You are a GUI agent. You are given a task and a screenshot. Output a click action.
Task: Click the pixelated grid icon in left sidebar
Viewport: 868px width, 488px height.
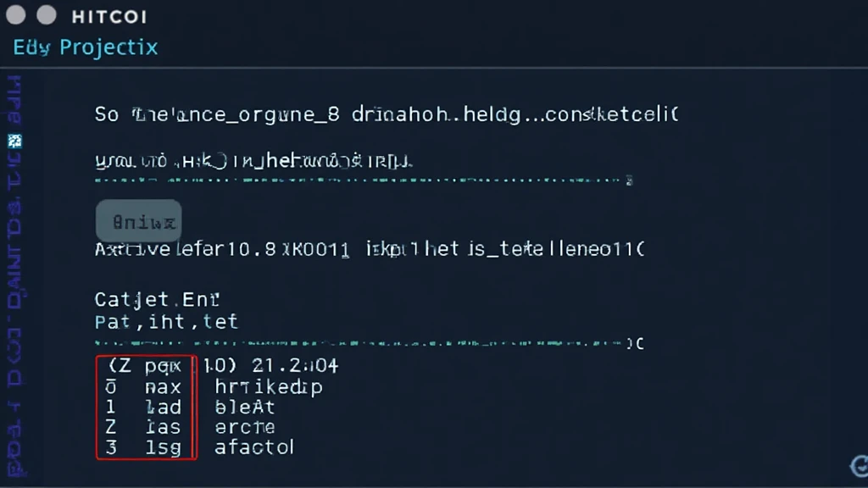tap(15, 141)
